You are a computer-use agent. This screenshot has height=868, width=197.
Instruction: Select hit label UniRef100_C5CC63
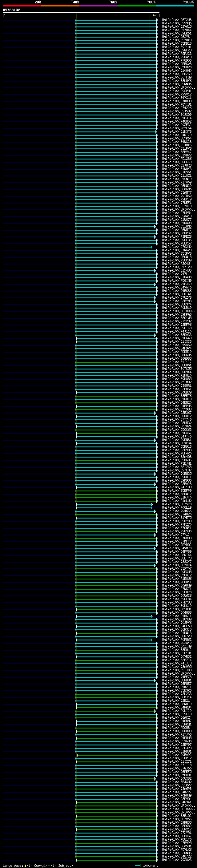pyautogui.click(x=176, y=430)
